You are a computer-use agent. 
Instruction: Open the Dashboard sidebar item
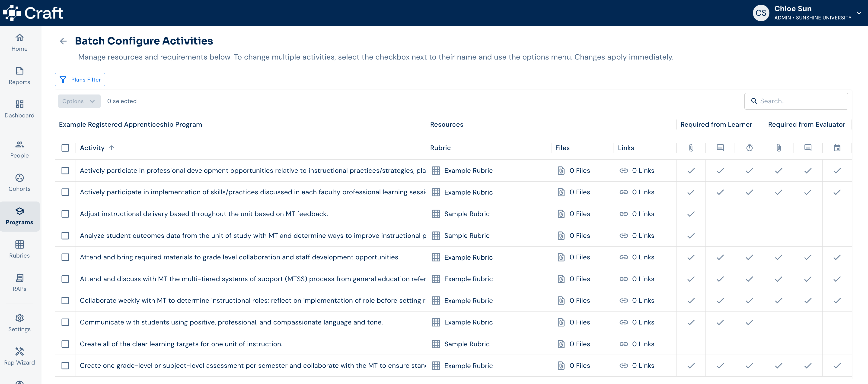pos(19,109)
